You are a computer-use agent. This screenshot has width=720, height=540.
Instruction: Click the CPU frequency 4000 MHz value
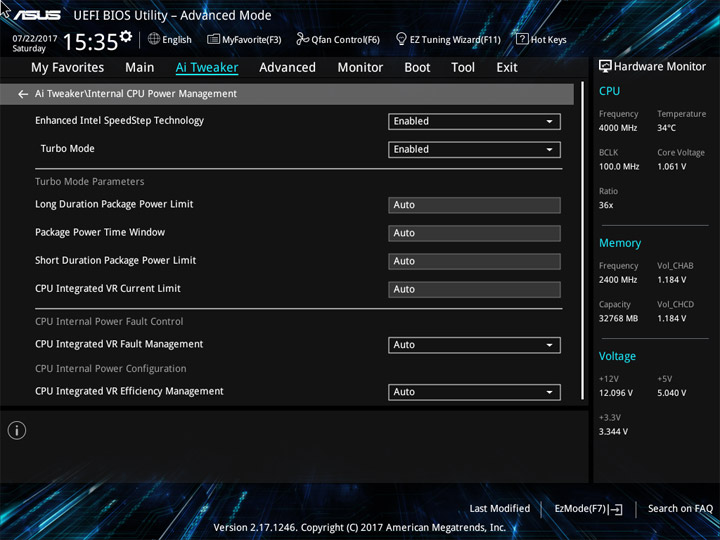[x=618, y=128]
